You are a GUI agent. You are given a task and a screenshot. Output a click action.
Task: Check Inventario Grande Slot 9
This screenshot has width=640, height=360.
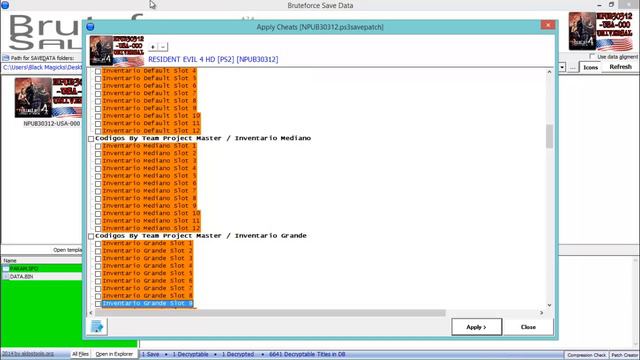pyautogui.click(x=98, y=304)
